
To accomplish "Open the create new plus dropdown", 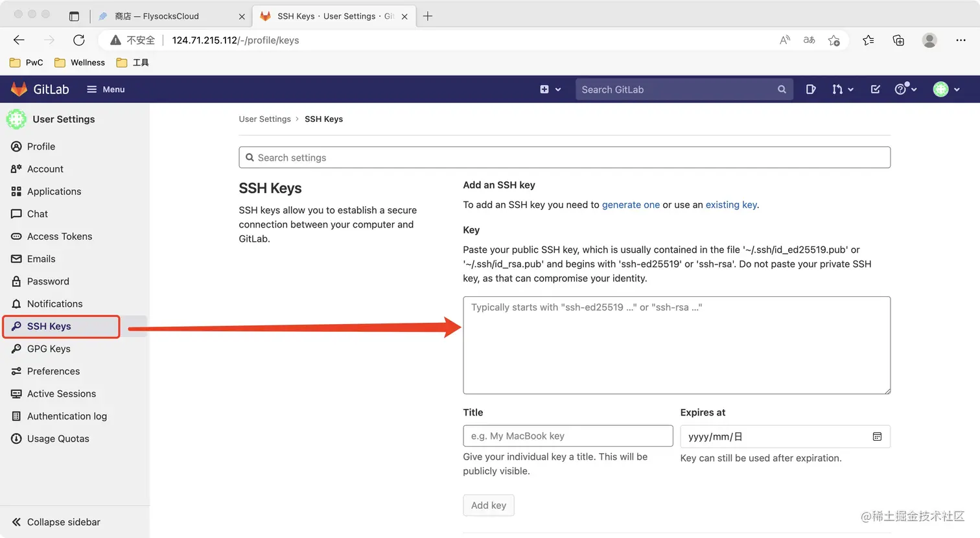I will pyautogui.click(x=550, y=89).
